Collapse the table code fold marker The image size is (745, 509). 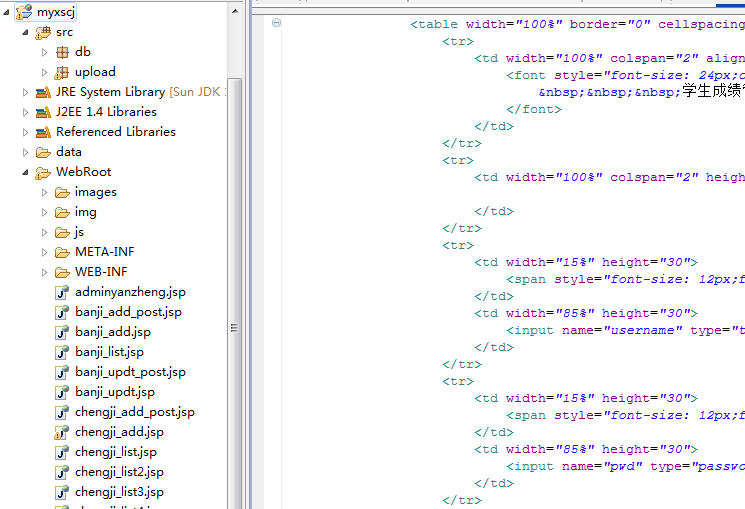pos(276,22)
